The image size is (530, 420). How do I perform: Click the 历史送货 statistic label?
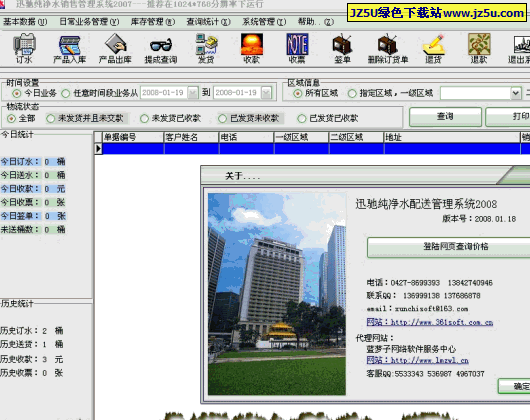19,344
